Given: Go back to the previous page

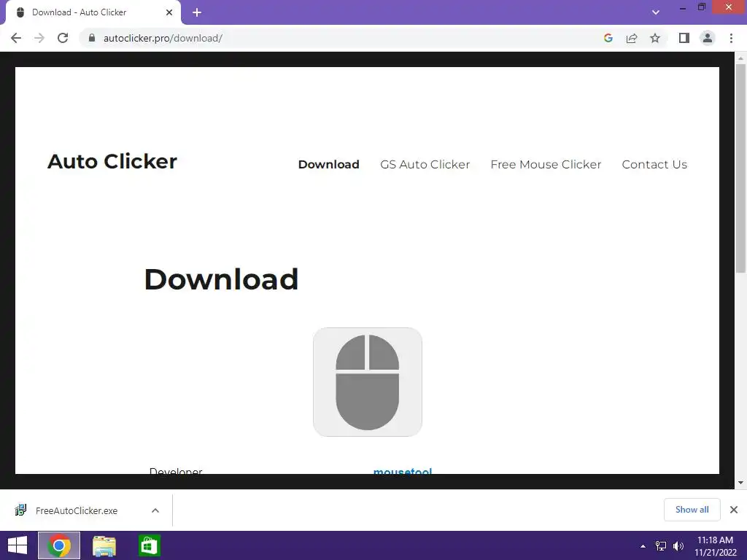Looking at the screenshot, I should (x=16, y=38).
